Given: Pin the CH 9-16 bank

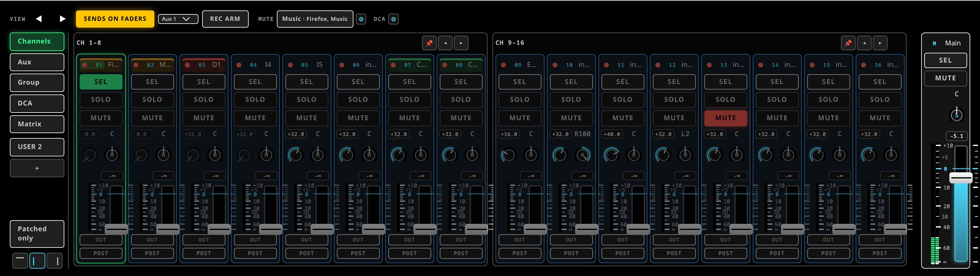Looking at the screenshot, I should [848, 43].
